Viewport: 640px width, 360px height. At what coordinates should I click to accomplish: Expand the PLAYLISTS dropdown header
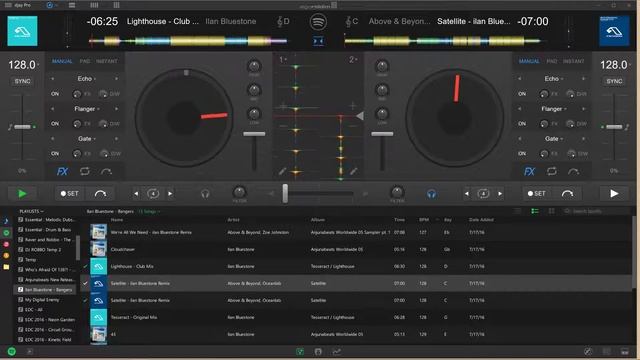[x=31, y=211]
